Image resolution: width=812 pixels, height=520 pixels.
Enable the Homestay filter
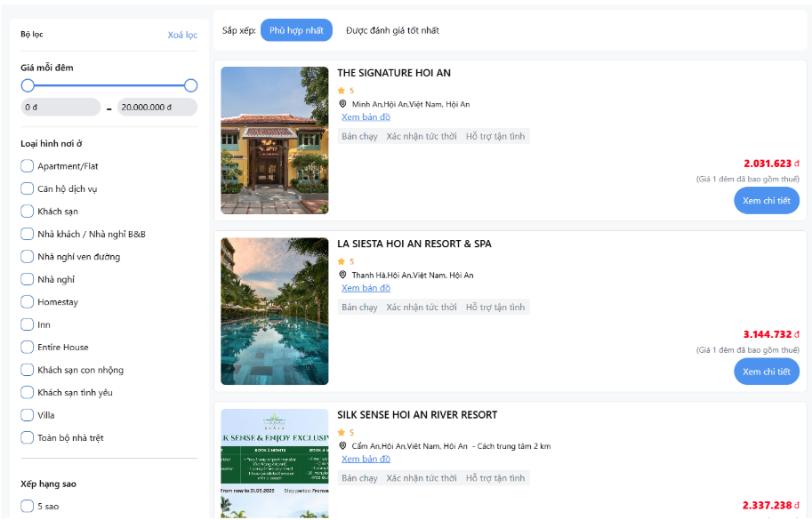[27, 301]
